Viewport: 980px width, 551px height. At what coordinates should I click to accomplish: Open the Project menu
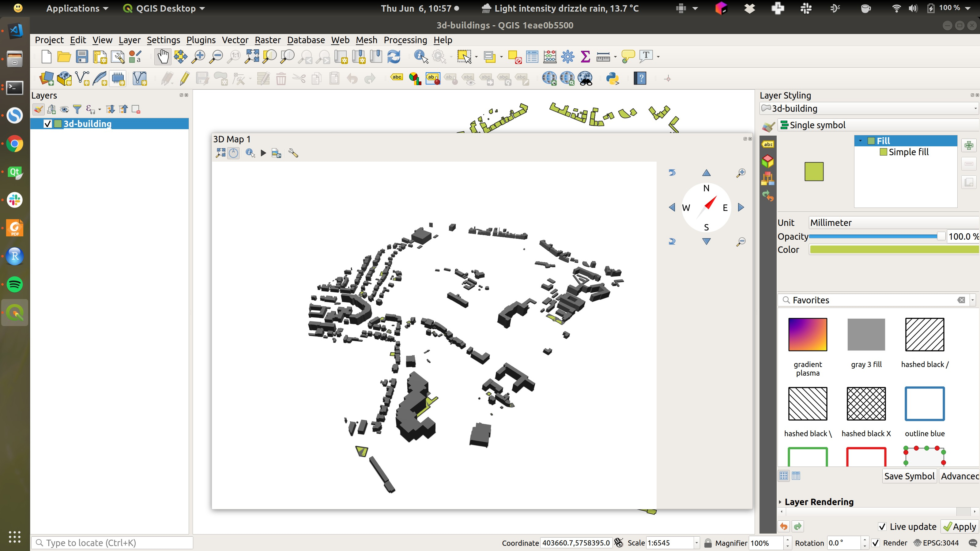(49, 40)
